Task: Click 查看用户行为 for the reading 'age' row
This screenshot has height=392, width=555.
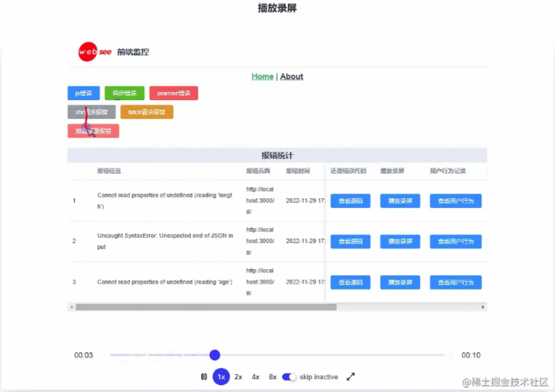Action: pyautogui.click(x=455, y=283)
